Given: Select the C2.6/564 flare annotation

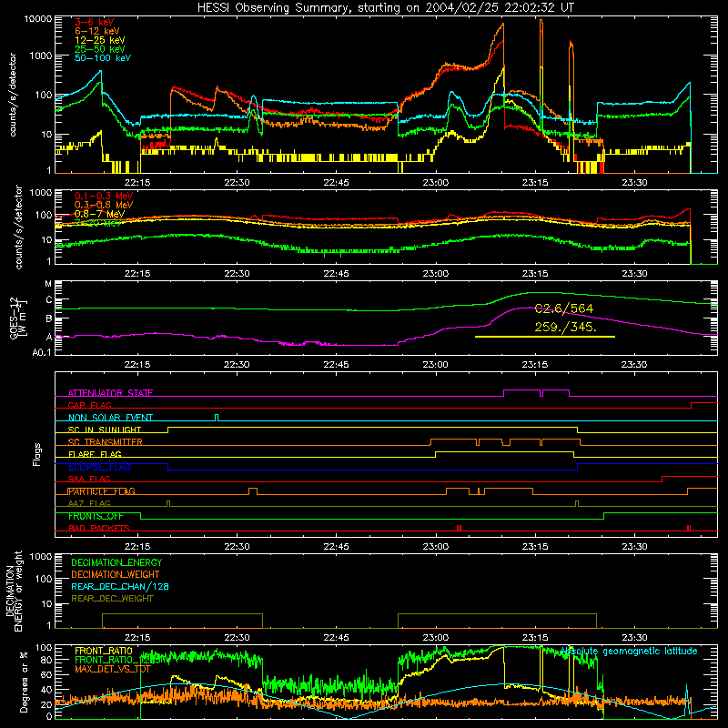Looking at the screenshot, I should point(563,308).
